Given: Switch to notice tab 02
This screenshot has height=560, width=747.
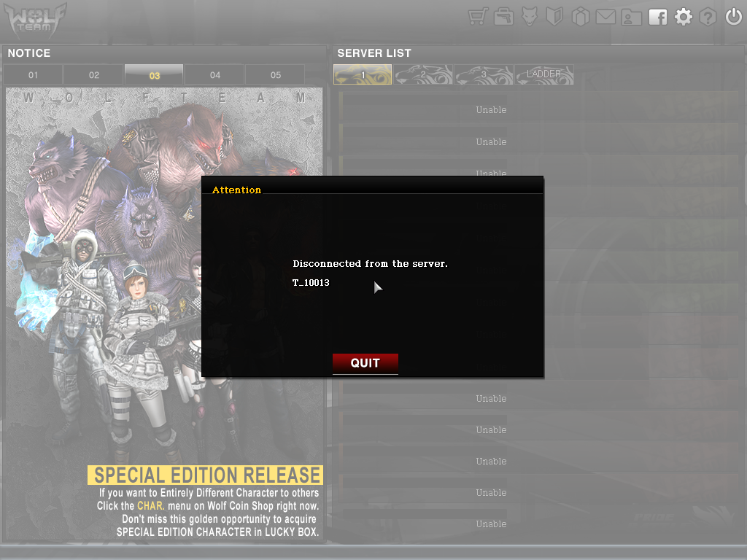Looking at the screenshot, I should click(94, 75).
